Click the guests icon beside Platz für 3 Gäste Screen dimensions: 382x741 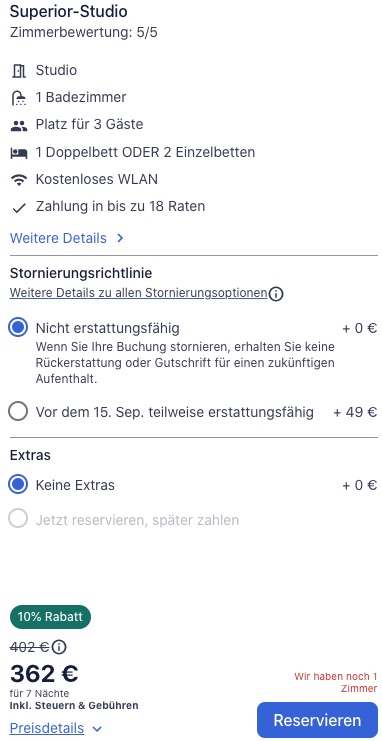(x=18, y=126)
